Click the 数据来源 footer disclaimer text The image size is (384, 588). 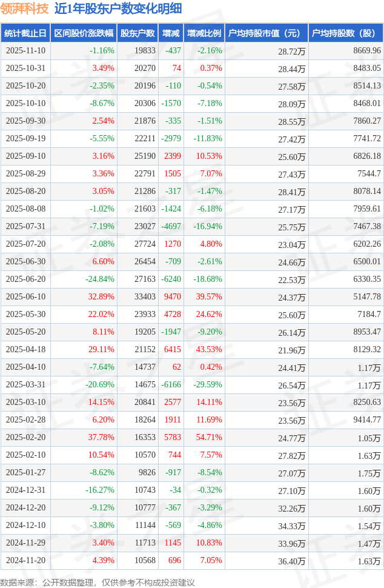point(98,582)
